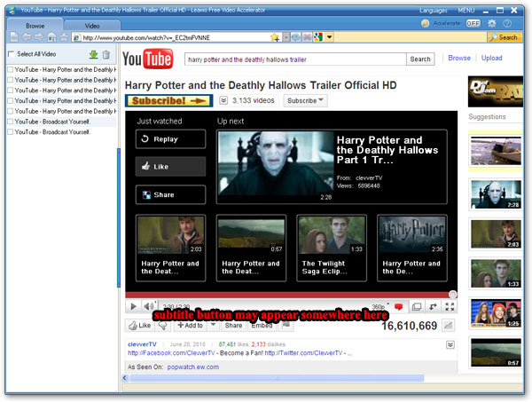532x402 pixels.
Task: Toggle annotations with red speech bubble icon
Action: 398,307
